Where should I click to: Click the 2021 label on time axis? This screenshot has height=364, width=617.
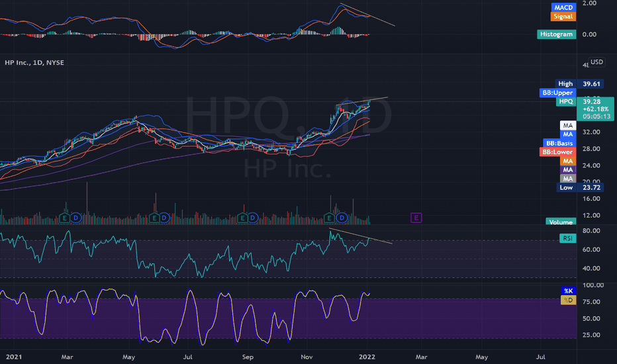(x=14, y=357)
